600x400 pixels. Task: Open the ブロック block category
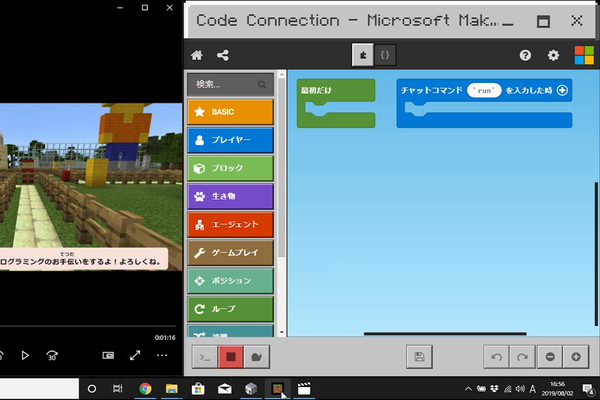pyautogui.click(x=230, y=168)
